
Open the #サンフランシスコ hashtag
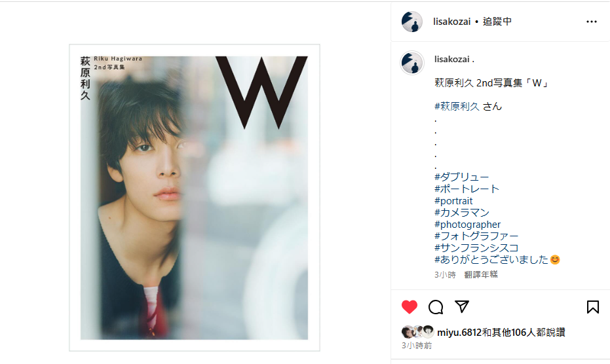point(476,247)
